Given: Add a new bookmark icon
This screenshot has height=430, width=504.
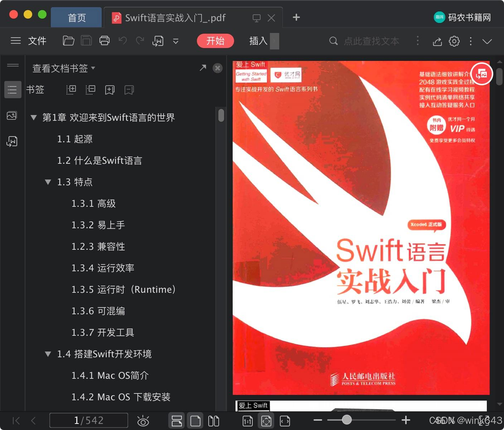Looking at the screenshot, I should click(x=110, y=90).
